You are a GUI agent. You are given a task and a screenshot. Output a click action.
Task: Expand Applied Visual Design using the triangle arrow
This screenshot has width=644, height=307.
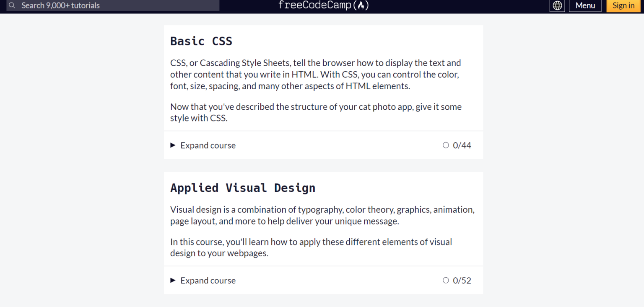click(x=173, y=281)
